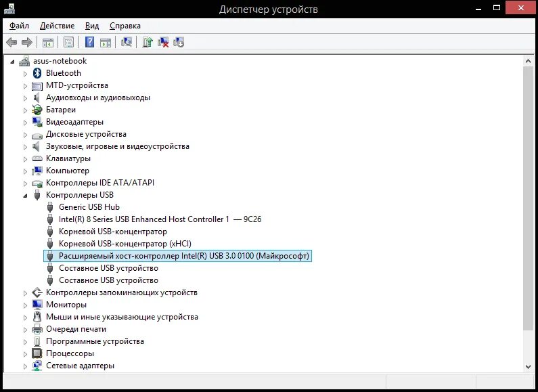Select Корневой USB-концентратор (xHCI) device
Image resolution: width=538 pixels, height=392 pixels.
[125, 244]
